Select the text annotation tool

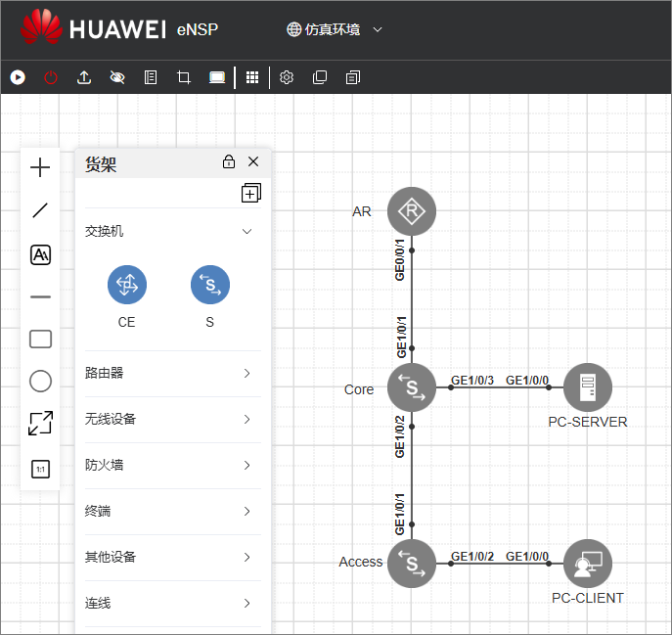click(x=40, y=254)
